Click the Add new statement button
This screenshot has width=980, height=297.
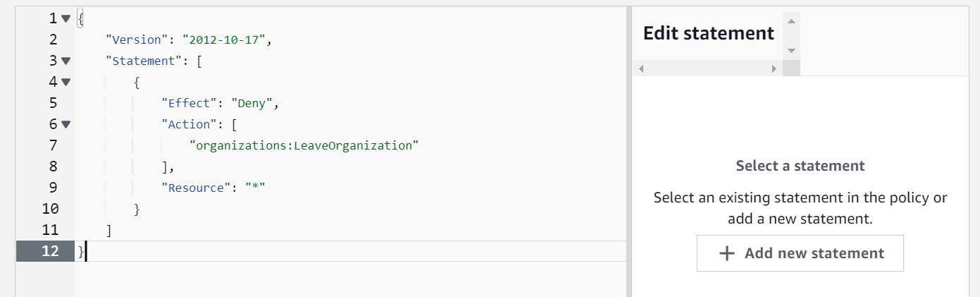coord(800,253)
